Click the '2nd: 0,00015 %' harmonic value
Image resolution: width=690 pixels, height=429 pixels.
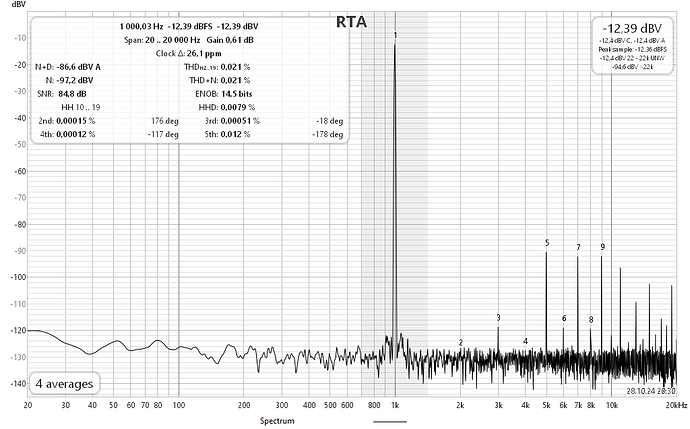67,121
